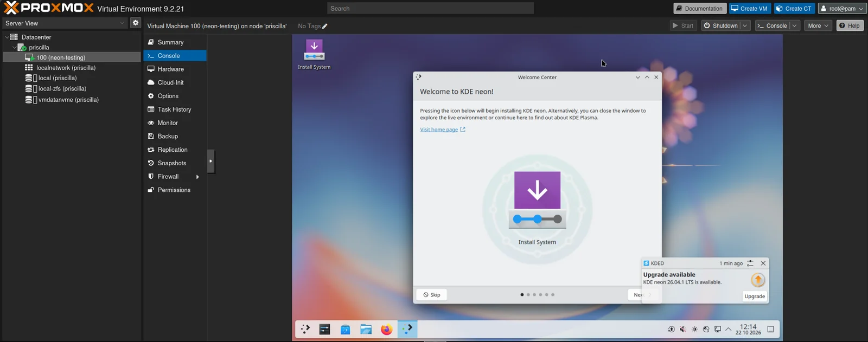Click the brightness tray icon
This screenshot has width=868, height=342.
[x=694, y=329]
